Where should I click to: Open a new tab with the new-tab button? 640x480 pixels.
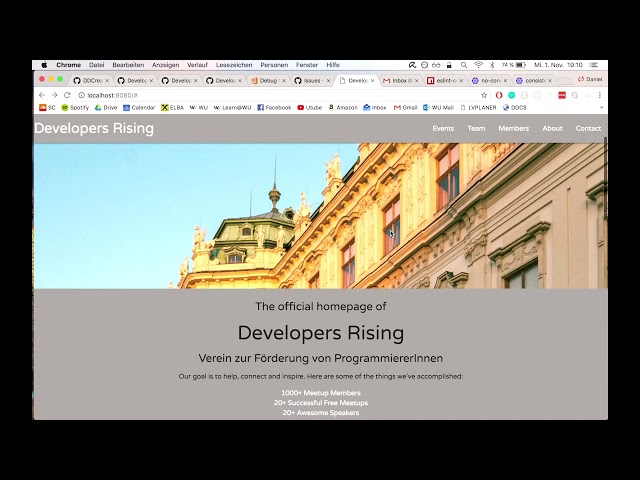click(x=565, y=81)
